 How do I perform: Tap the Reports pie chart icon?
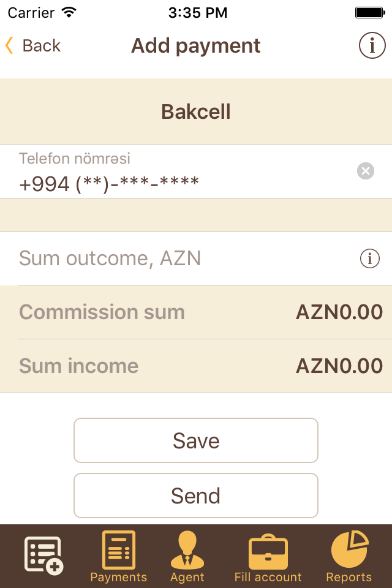pyautogui.click(x=349, y=550)
